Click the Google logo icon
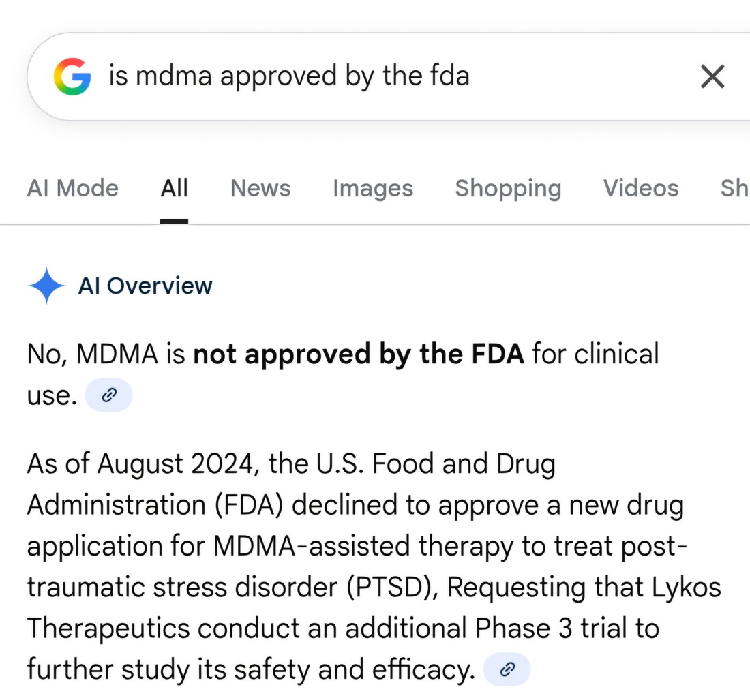Screen dimensions: 750x700 pos(72,76)
